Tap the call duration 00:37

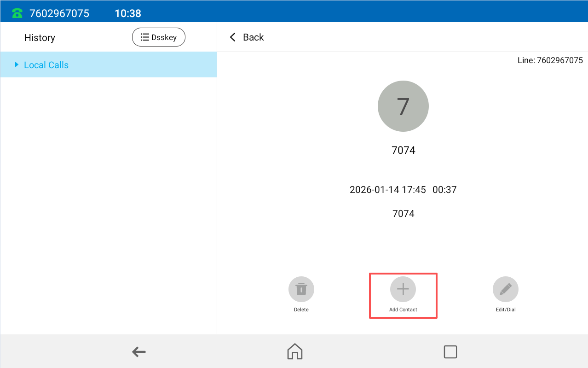pos(444,190)
